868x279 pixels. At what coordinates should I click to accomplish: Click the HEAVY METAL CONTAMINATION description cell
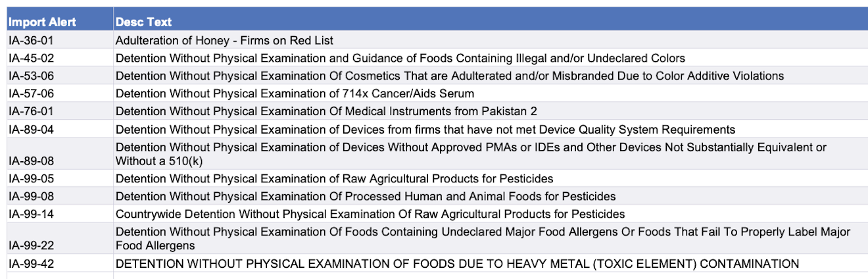[457, 264]
